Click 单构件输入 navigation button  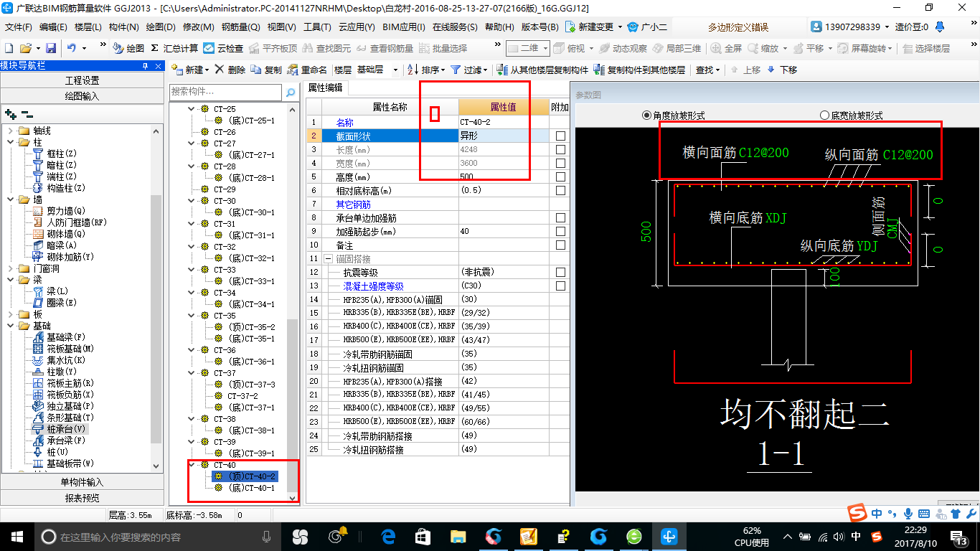point(82,482)
